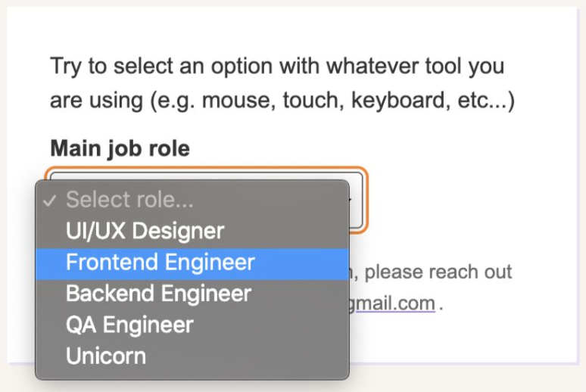Choose the highlighted Frontend Engineer option
This screenshot has width=586, height=392.
(x=160, y=263)
